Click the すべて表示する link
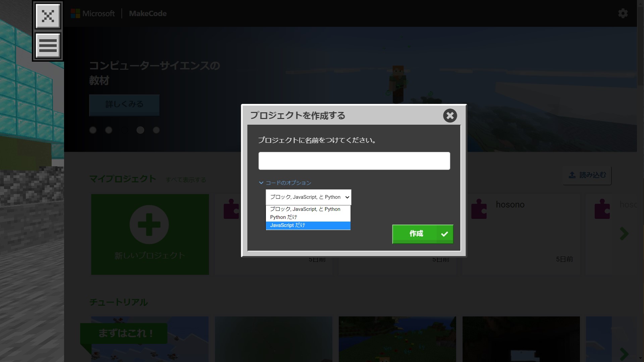 tap(185, 180)
